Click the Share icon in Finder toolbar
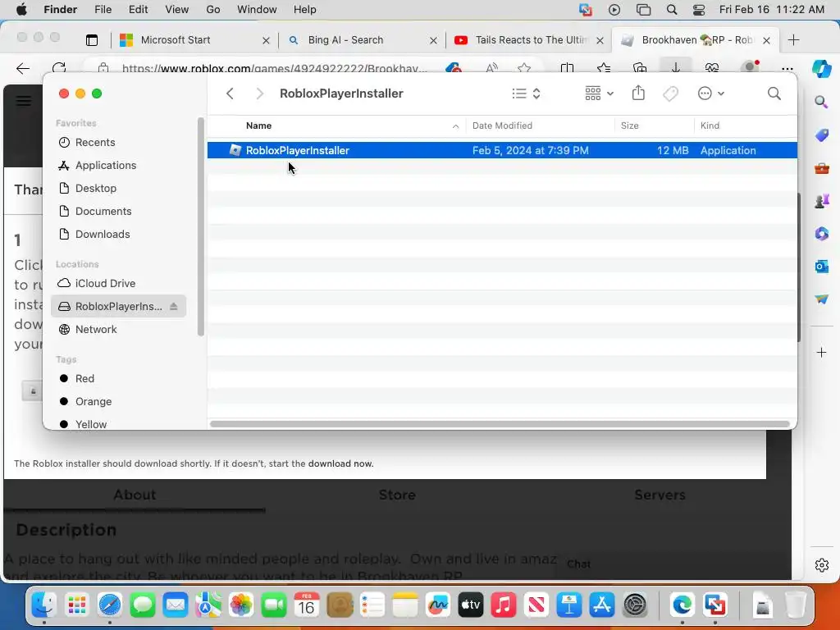The image size is (840, 630). [638, 94]
